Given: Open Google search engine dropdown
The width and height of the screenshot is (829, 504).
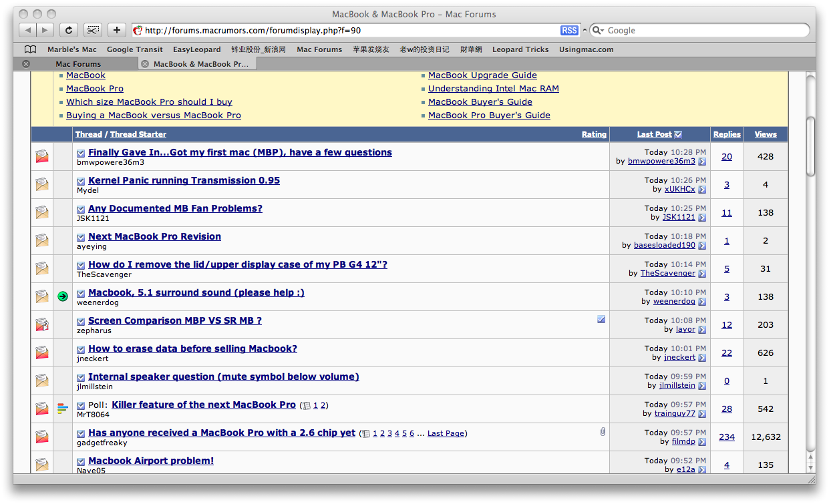Looking at the screenshot, I should [x=599, y=30].
